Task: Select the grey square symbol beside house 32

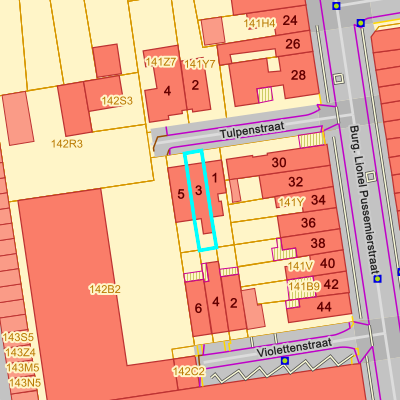Action: click(371, 176)
